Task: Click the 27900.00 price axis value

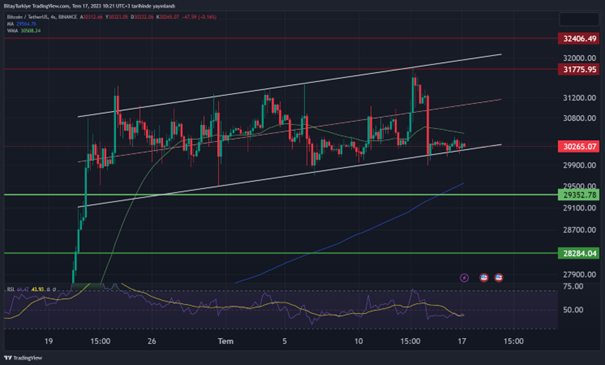Action: click(579, 275)
